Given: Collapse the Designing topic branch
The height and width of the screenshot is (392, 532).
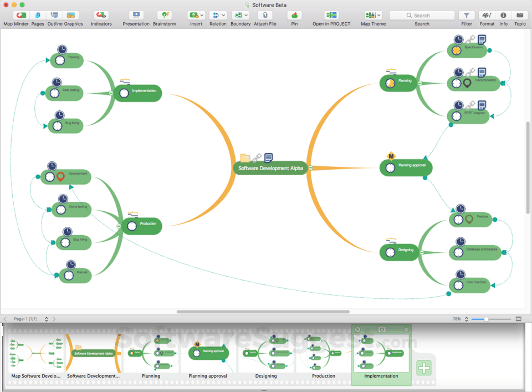Looking at the screenshot, I should pos(422,252).
